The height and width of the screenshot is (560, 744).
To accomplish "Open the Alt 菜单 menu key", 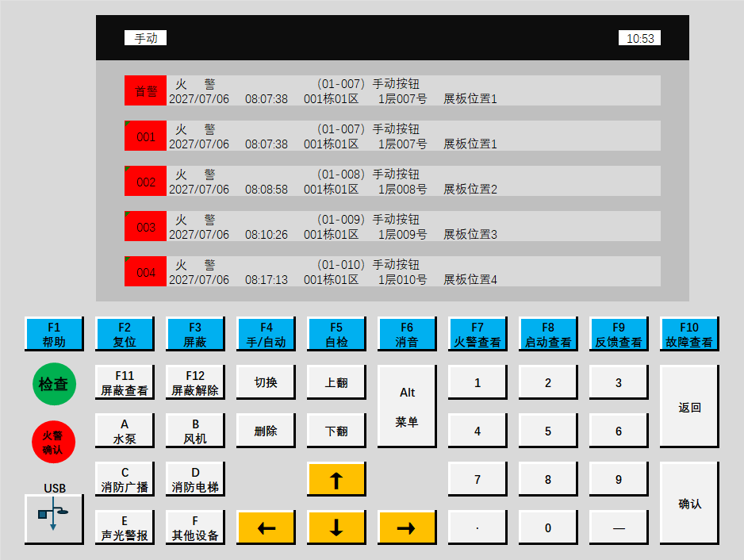I will pos(407,407).
